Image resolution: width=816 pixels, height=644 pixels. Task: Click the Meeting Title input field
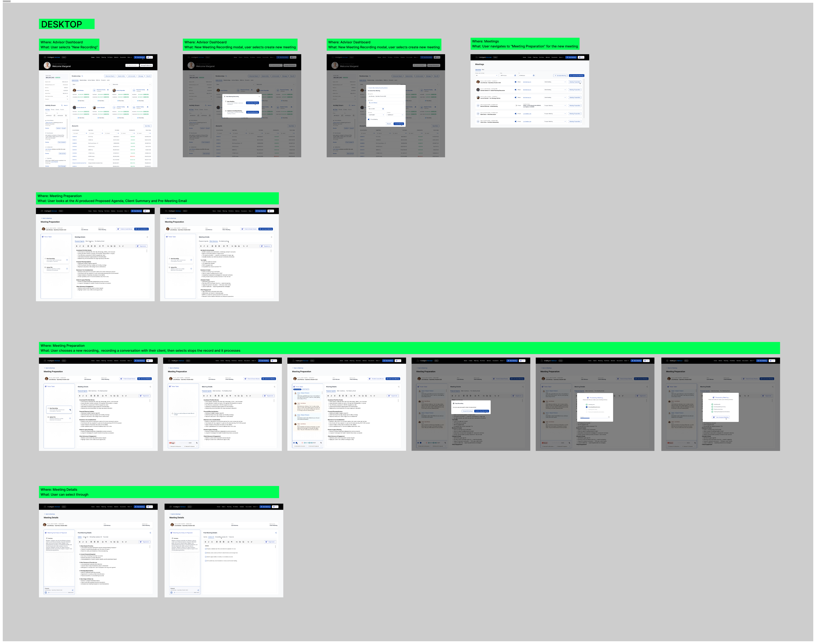click(386, 96)
